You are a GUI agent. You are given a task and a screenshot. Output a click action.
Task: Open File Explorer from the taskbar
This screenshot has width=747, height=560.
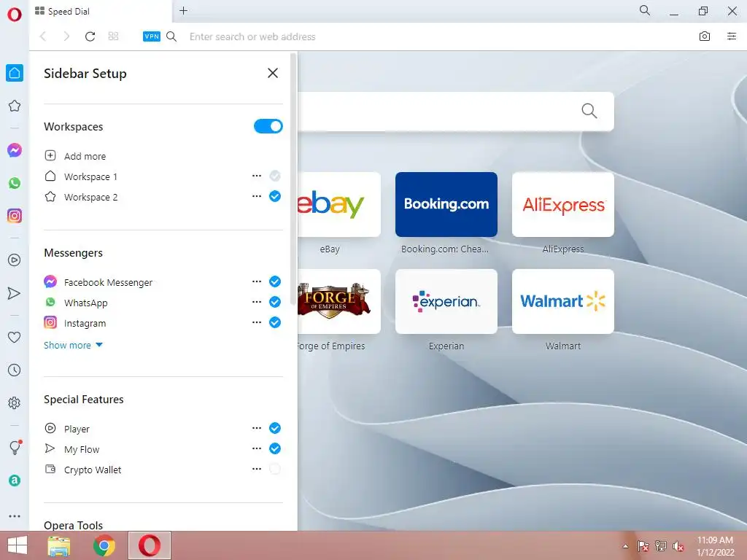[x=59, y=545]
